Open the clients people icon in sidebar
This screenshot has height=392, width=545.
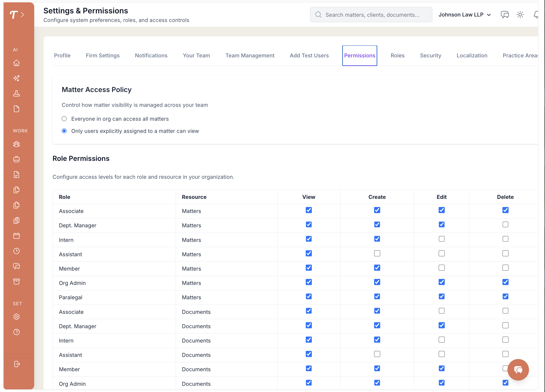[16, 144]
